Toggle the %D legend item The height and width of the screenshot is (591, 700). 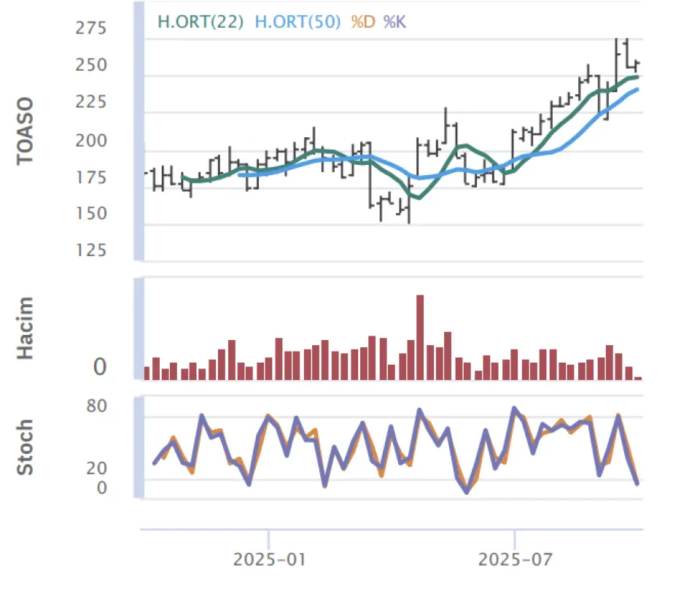362,22
